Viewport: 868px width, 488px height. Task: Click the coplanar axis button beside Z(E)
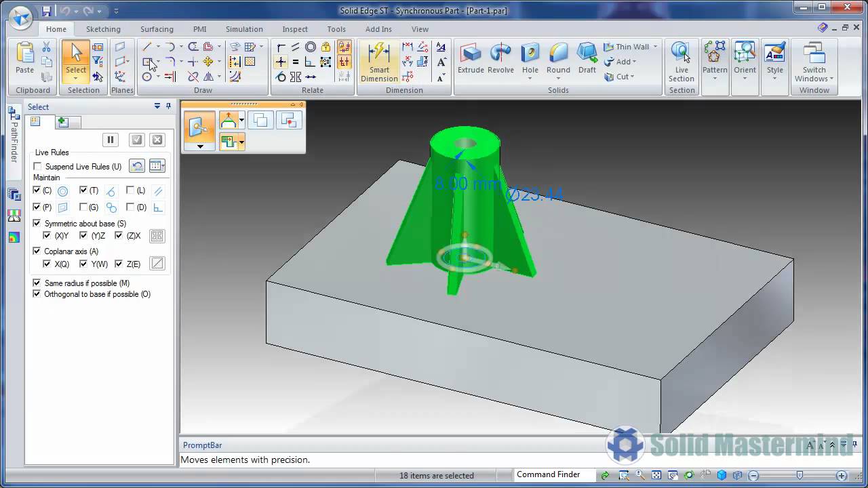(x=157, y=264)
